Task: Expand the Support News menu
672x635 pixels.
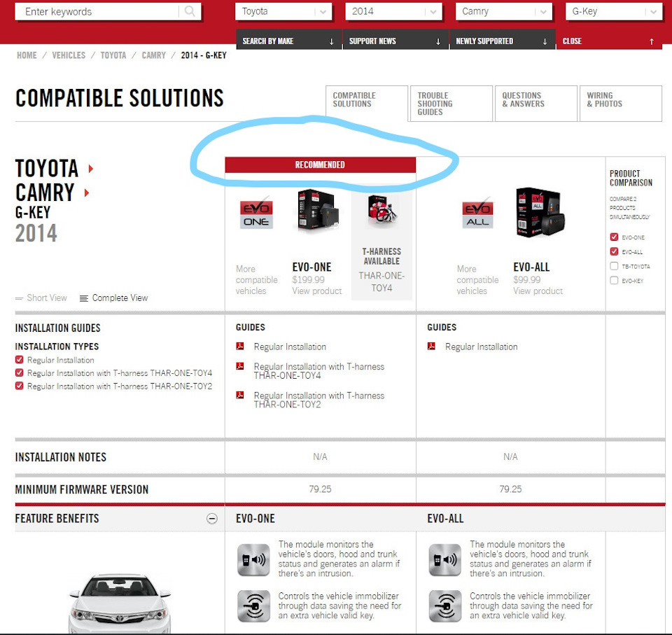Action: 395,41
